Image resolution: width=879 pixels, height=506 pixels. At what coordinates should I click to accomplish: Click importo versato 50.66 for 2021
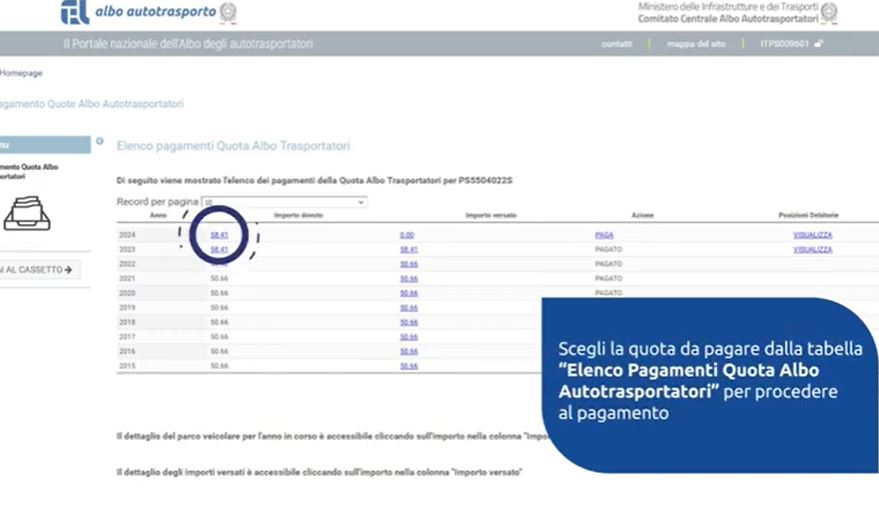coord(409,279)
